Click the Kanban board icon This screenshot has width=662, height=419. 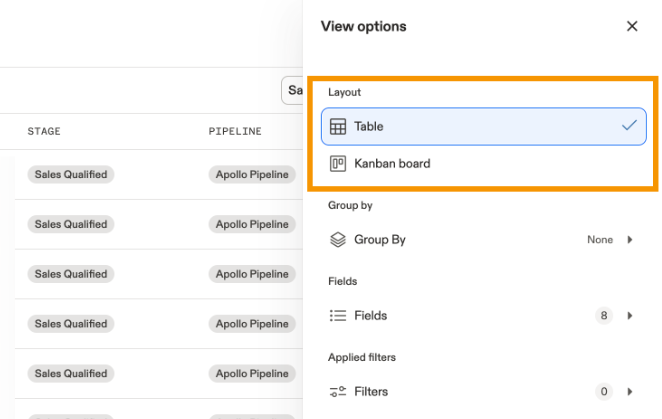click(x=338, y=163)
